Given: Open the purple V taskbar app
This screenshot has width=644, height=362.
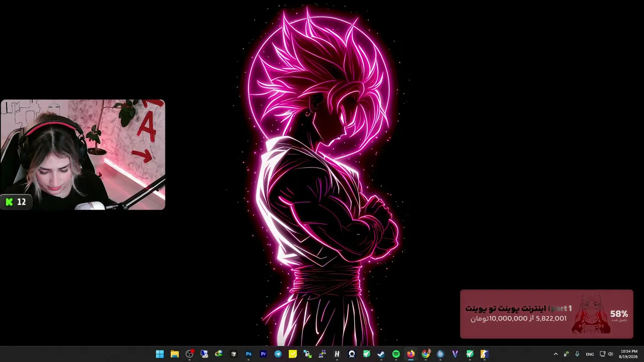Looking at the screenshot, I should click(x=455, y=354).
